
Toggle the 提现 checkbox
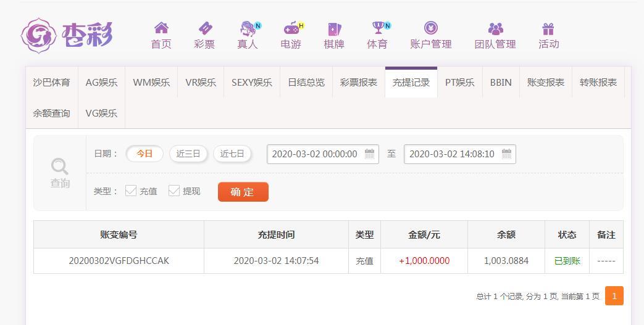(174, 191)
